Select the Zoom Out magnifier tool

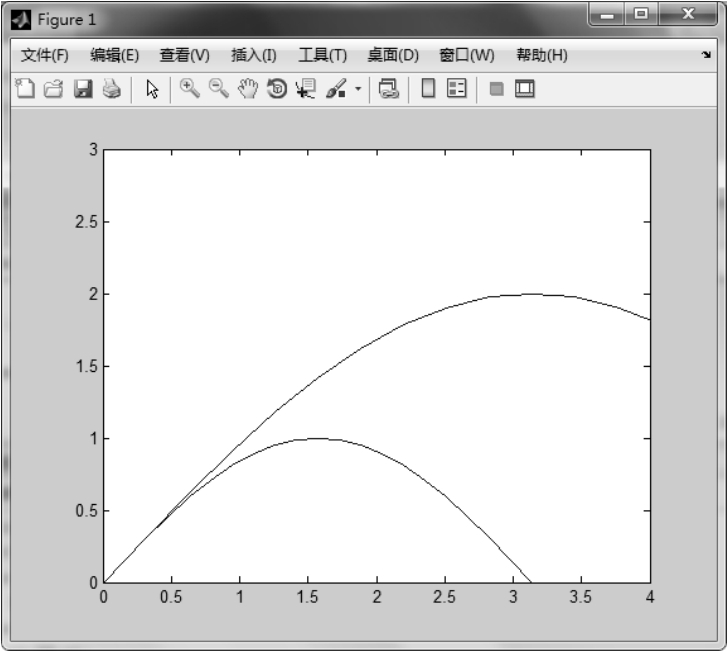[218, 89]
